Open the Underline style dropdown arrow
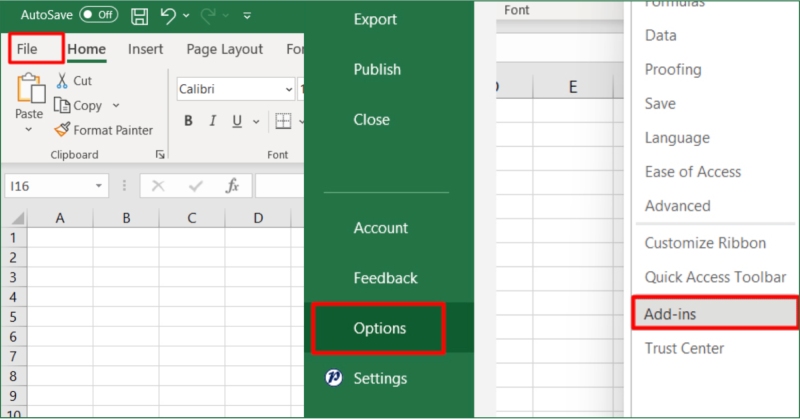The image size is (800, 419). click(x=256, y=121)
